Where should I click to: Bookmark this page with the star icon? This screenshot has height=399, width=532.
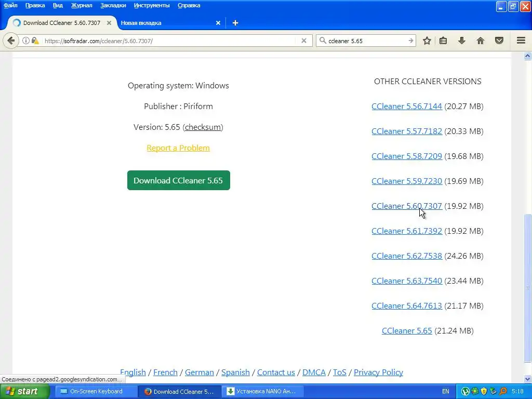click(427, 41)
